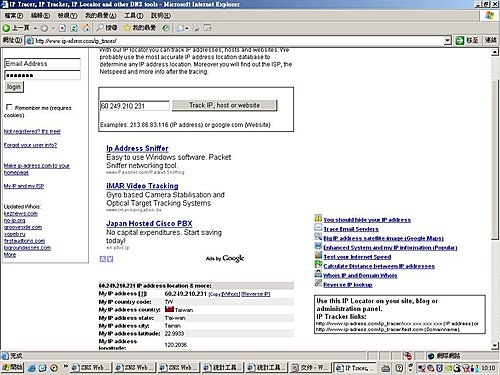The image size is (500, 375).
Task: Click the Reverse IP link beside IP address
Action: pyautogui.click(x=256, y=294)
